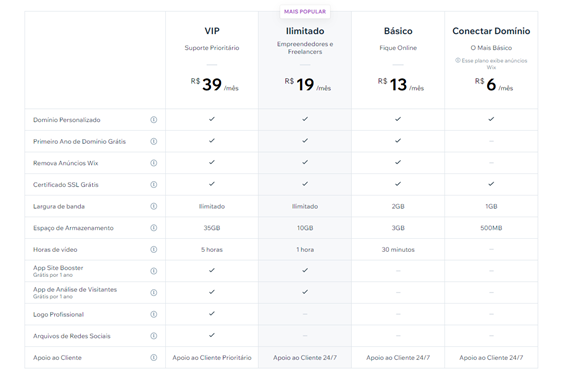Click info icon next to App Site Booster
This screenshot has height=379, width=567.
click(x=154, y=271)
